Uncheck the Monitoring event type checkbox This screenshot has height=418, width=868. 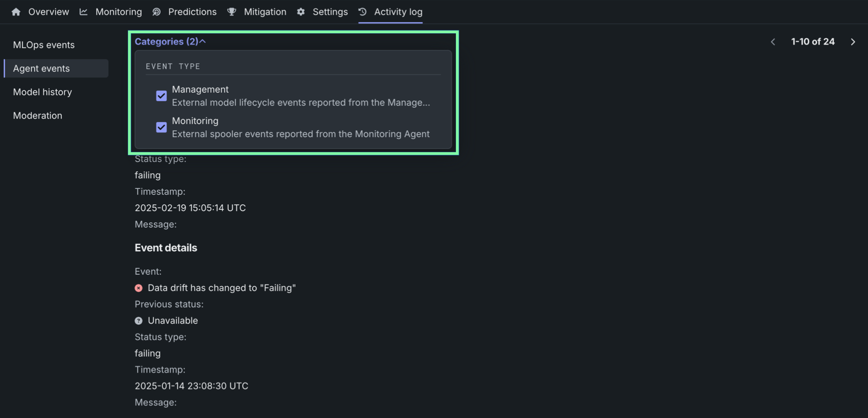coord(161,128)
